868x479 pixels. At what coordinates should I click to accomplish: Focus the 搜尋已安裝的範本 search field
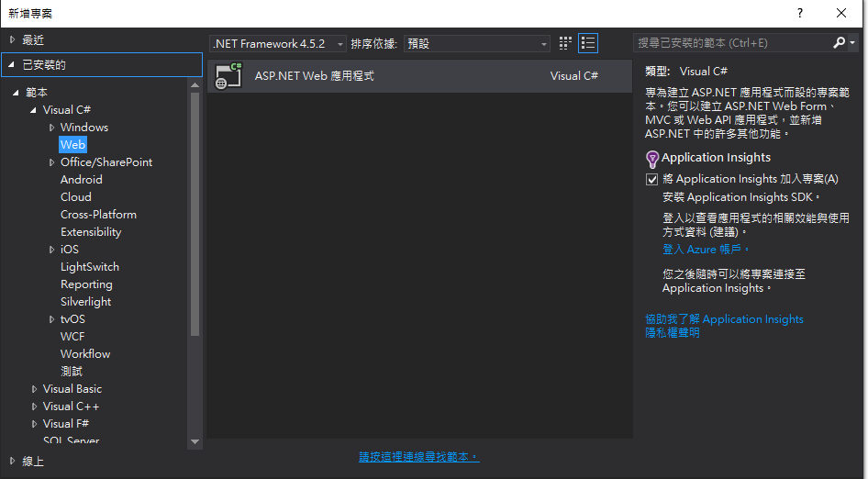click(732, 42)
